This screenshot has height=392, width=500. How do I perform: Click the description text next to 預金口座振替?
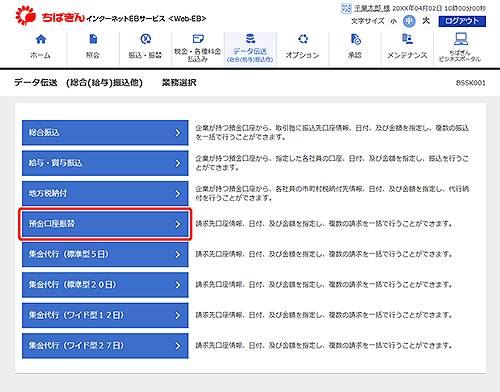point(323,224)
